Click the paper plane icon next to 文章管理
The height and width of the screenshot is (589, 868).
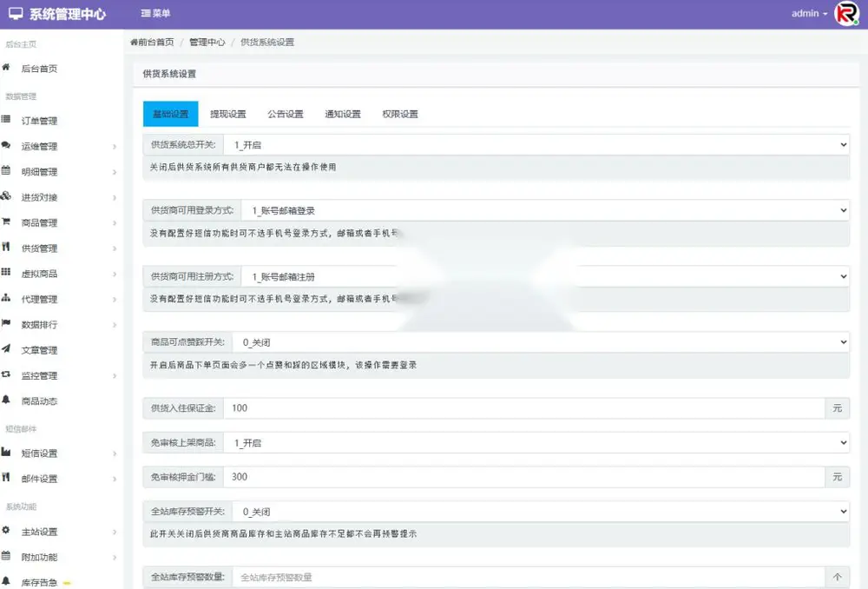pos(6,348)
